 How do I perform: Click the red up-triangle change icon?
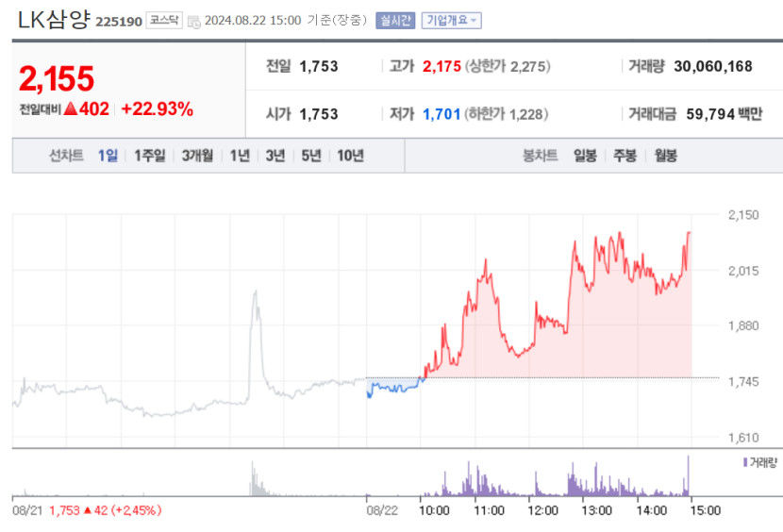[71, 108]
